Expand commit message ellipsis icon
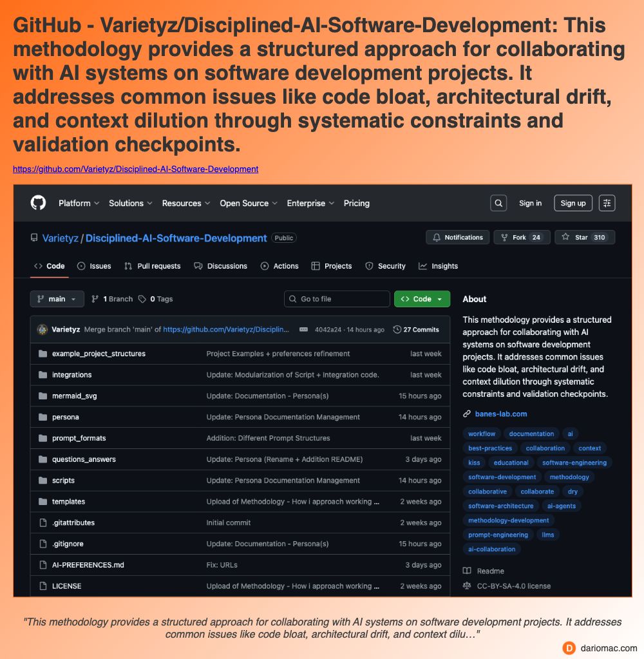Image resolution: width=644 pixels, height=659 pixels. (x=303, y=330)
